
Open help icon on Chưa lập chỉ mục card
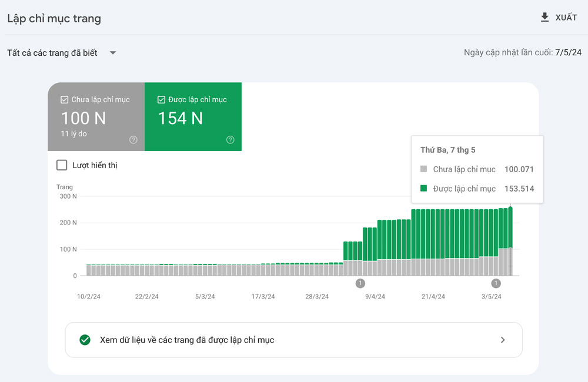pos(133,140)
